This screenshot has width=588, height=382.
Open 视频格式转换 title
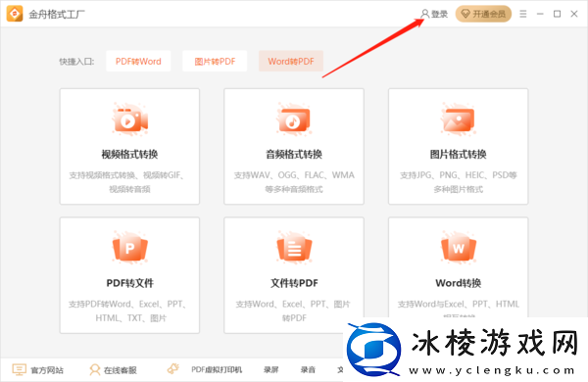coord(129,154)
